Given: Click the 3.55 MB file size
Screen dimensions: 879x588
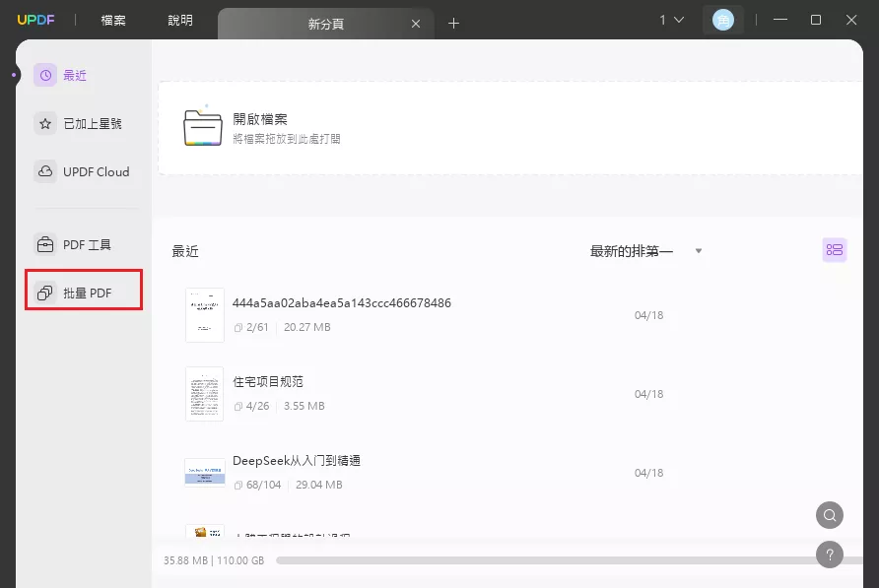Looking at the screenshot, I should 304,406.
